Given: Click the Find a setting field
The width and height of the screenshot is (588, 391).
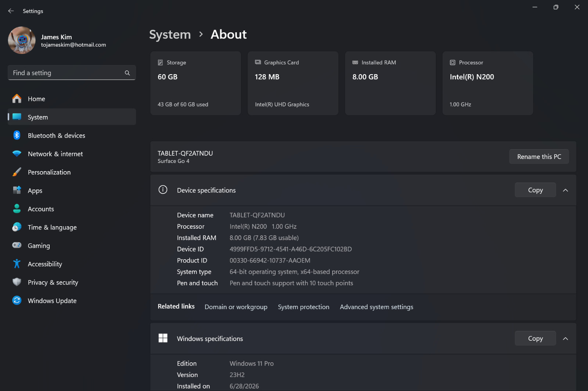Looking at the screenshot, I should (x=72, y=73).
